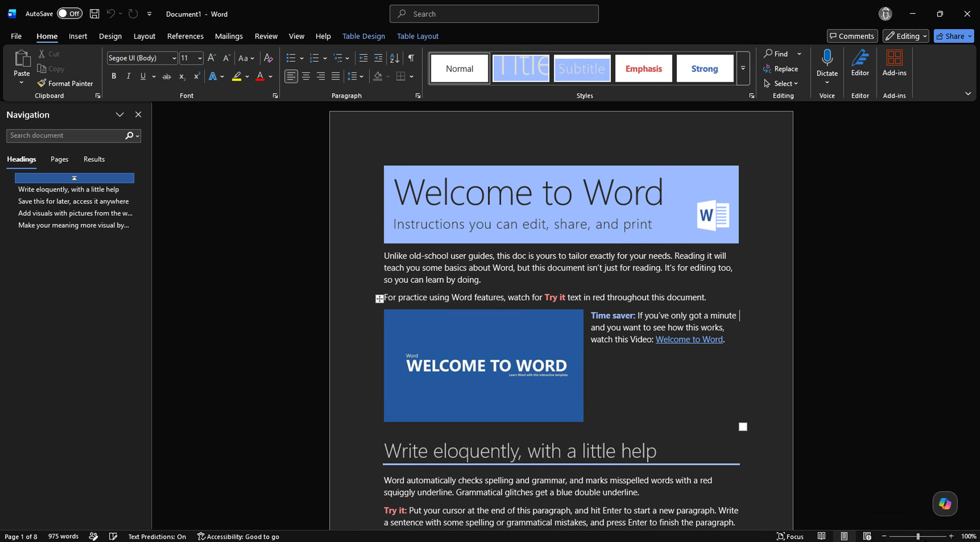
Task: Click the Undo arrow icon
Action: 110,14
